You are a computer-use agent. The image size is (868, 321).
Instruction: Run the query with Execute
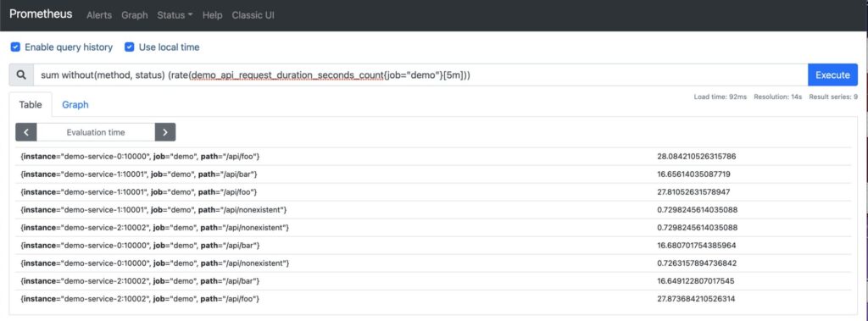832,75
